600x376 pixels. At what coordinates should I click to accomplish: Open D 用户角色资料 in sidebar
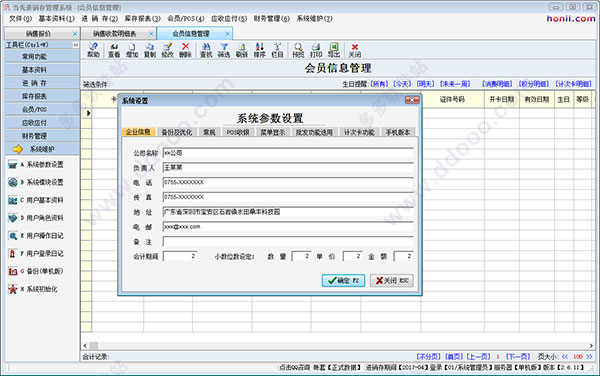tap(36, 218)
